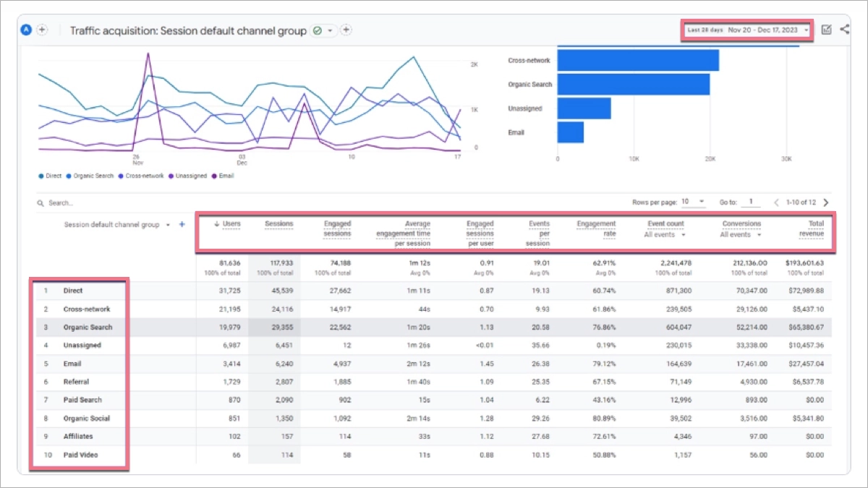Sort the table by the Sessions column
Image resolution: width=868 pixels, height=488 pixels.
(279, 224)
